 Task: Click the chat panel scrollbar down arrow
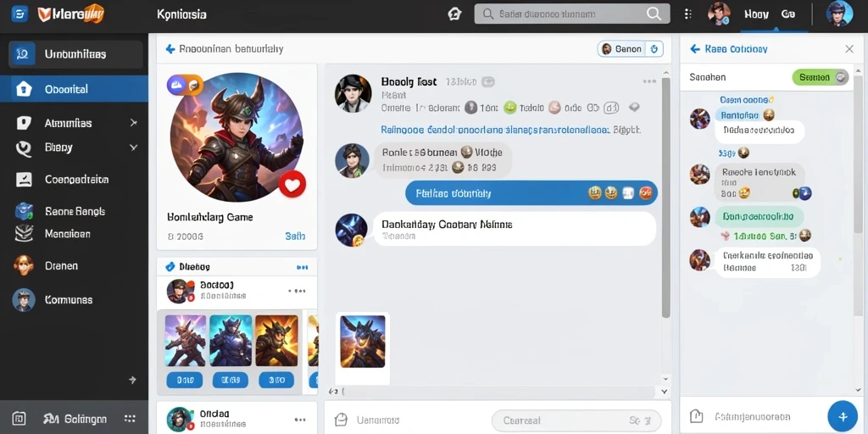pos(859,391)
